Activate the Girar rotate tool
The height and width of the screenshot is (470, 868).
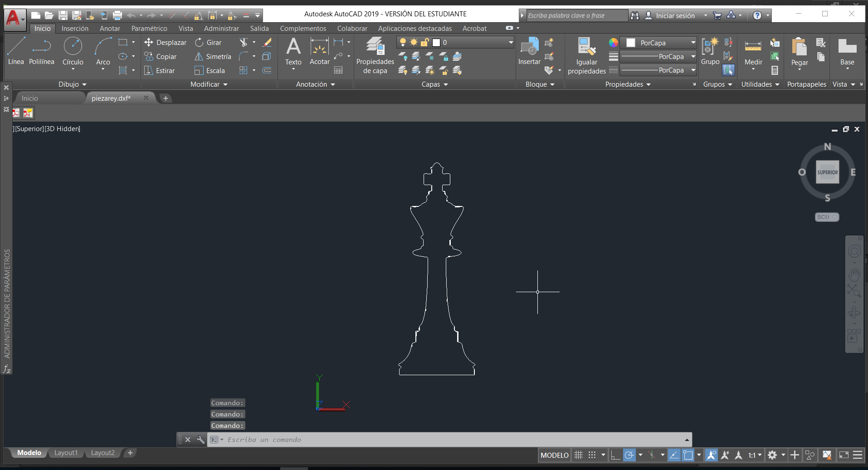(208, 42)
